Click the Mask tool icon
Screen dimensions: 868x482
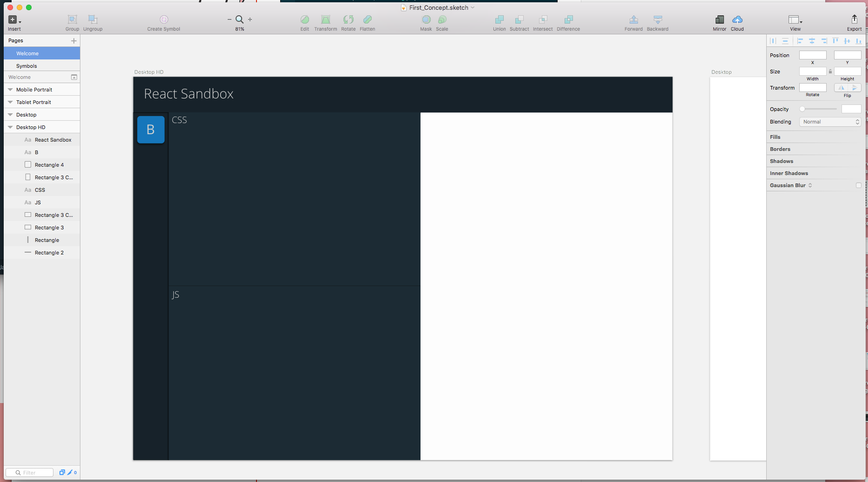tap(426, 20)
